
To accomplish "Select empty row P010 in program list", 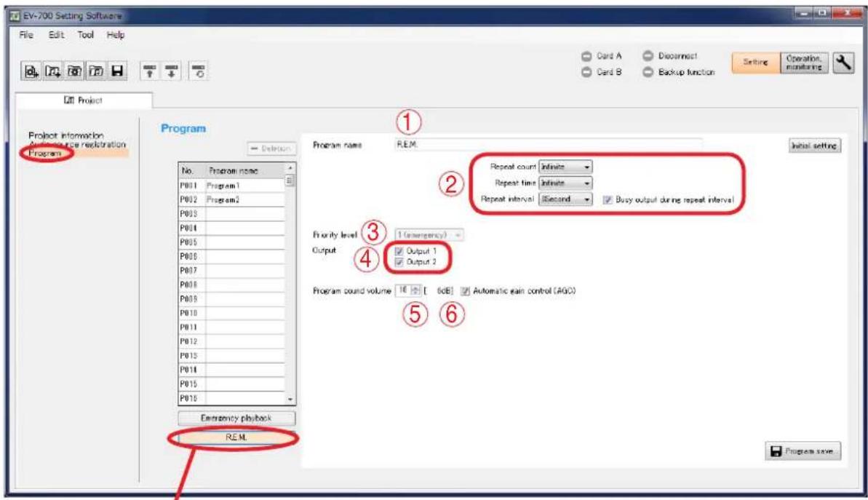I will pos(231,314).
